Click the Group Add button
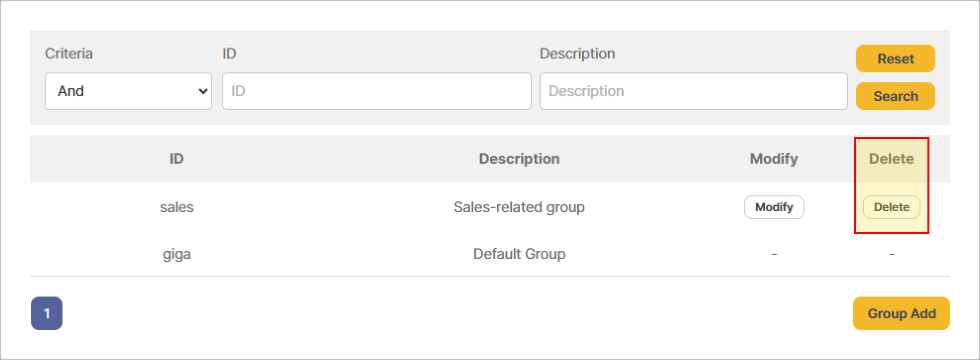This screenshot has height=360, width=980. click(x=901, y=313)
